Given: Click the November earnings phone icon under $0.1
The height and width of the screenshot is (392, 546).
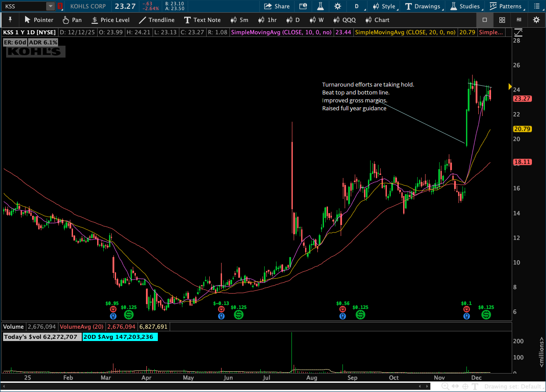Looking at the screenshot, I should (x=466, y=309).
